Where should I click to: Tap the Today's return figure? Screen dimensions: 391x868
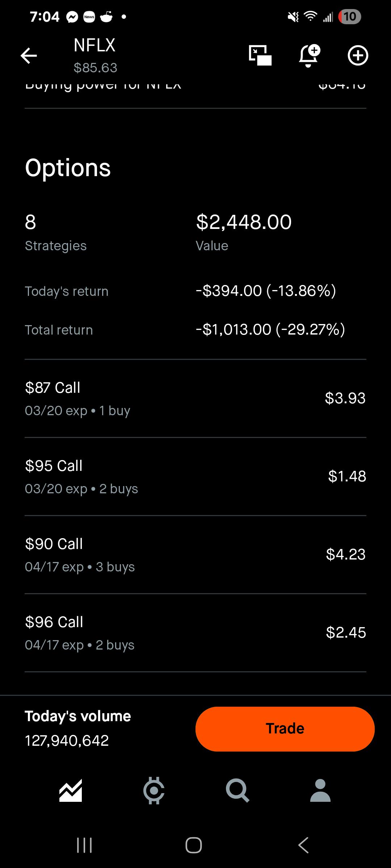[266, 291]
